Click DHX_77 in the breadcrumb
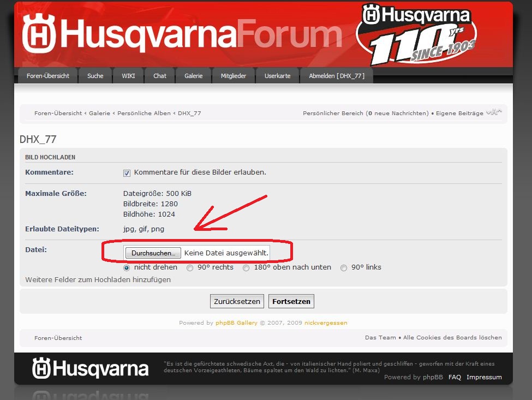 (x=189, y=114)
